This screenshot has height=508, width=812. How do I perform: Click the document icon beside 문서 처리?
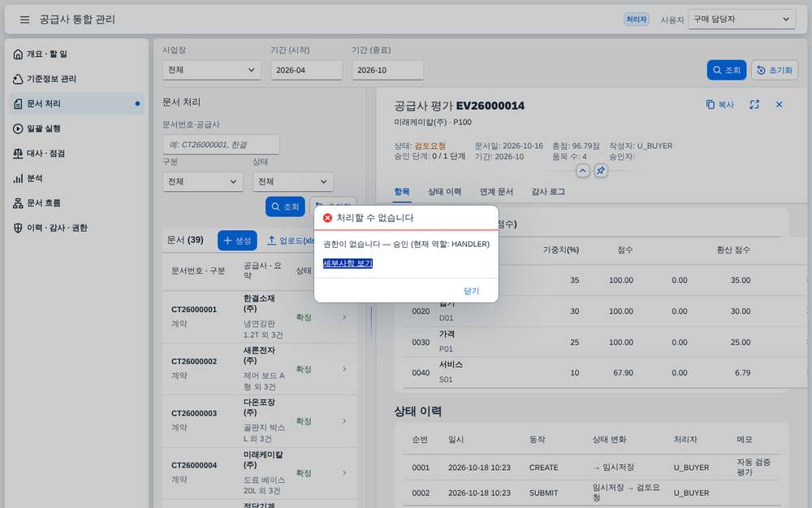[18, 104]
